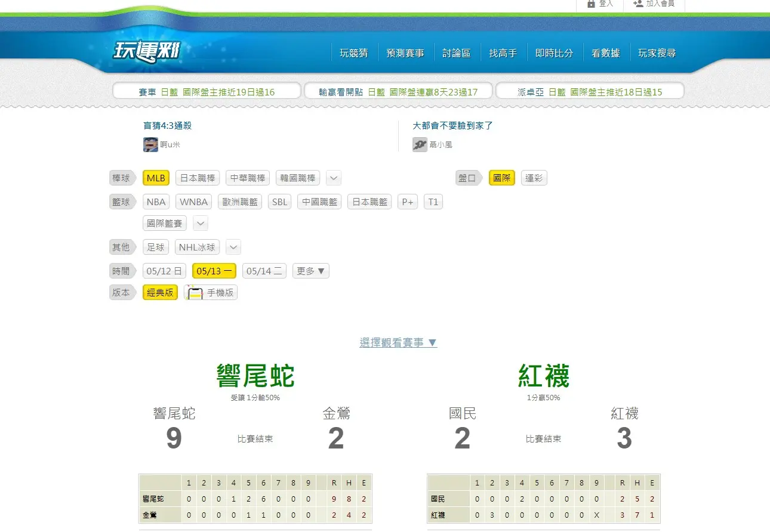Switch the handicap to 運彩 mode
Viewport: 770px width, 532px height.
click(534, 178)
